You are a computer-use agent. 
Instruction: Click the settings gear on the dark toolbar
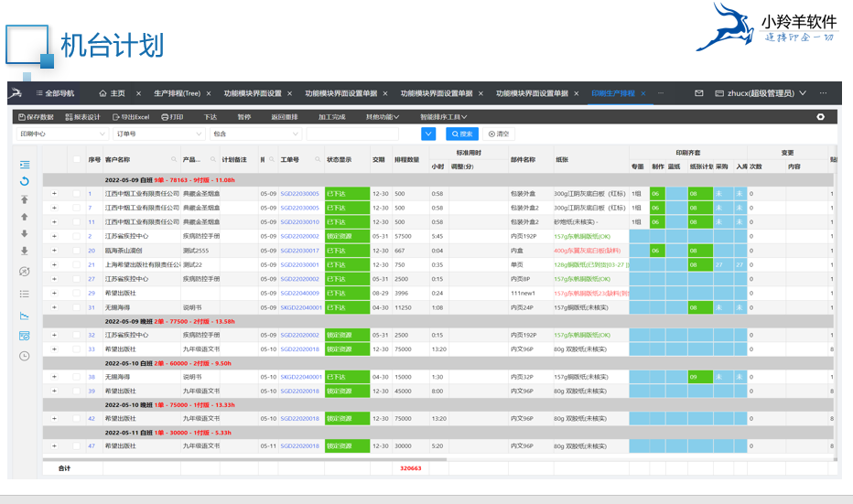pos(820,117)
